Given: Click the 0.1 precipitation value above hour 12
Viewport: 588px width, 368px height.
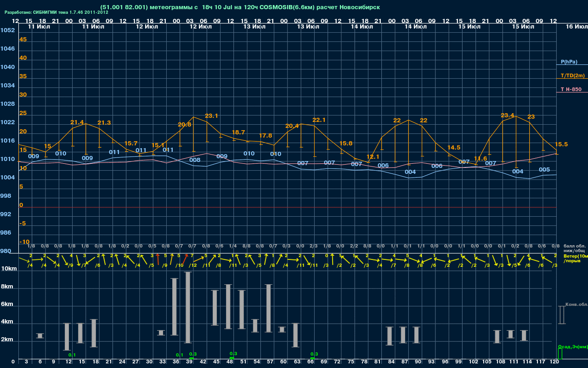Looking at the screenshot, I should (x=72, y=355).
